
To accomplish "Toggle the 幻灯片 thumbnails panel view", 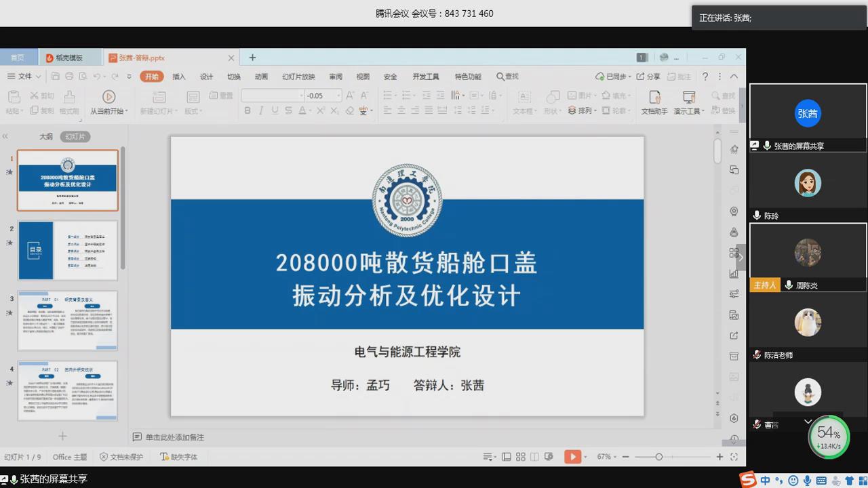I will tap(75, 136).
